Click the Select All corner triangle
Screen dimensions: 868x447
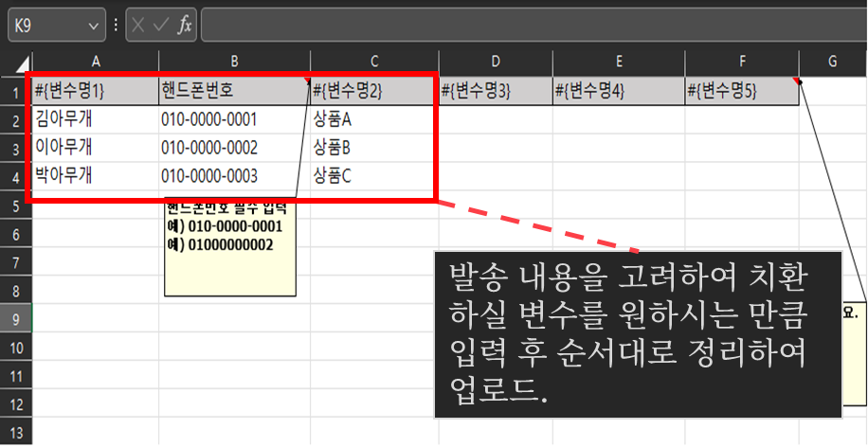[x=21, y=63]
